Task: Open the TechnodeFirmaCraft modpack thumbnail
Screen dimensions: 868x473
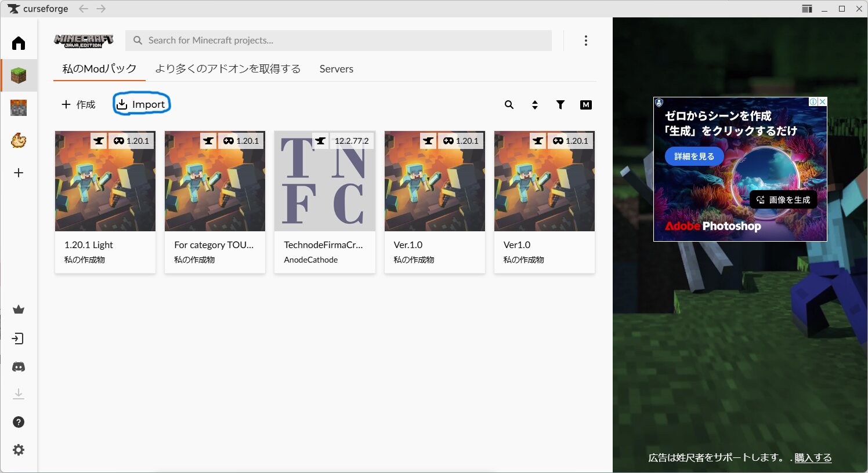Action: (x=325, y=181)
